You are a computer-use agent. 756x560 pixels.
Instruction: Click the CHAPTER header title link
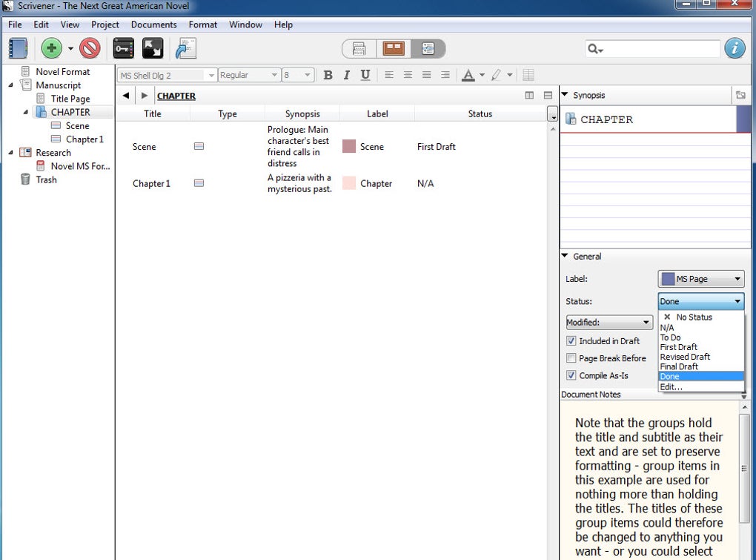176,96
